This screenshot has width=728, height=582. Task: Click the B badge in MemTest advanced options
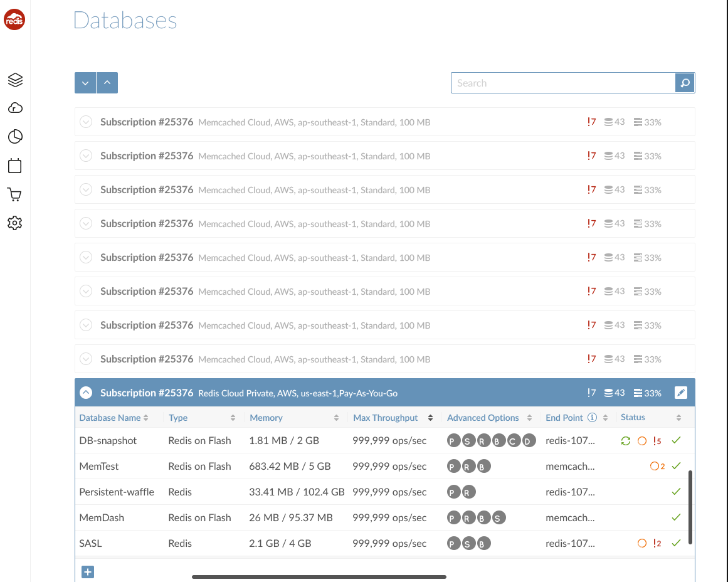483,466
